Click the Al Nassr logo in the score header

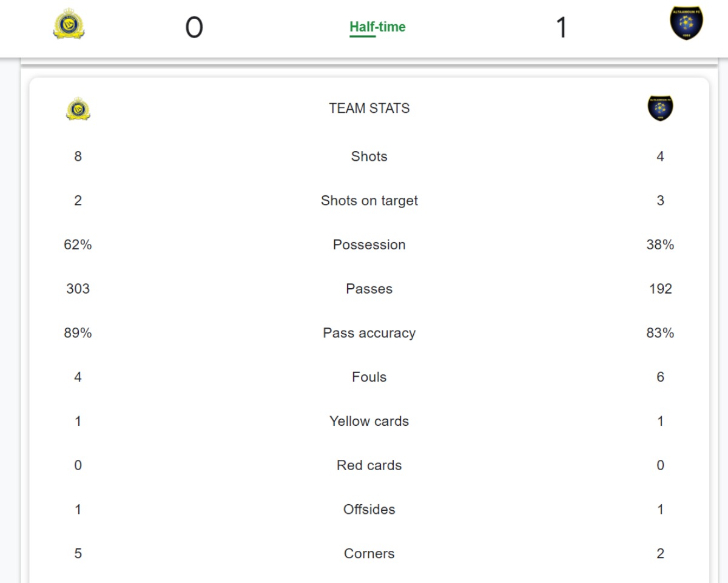69,25
